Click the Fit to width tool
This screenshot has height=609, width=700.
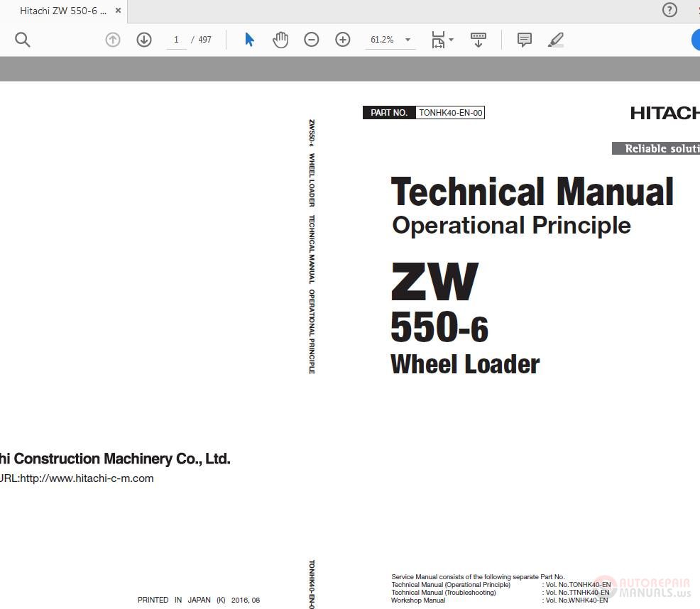pos(437,39)
